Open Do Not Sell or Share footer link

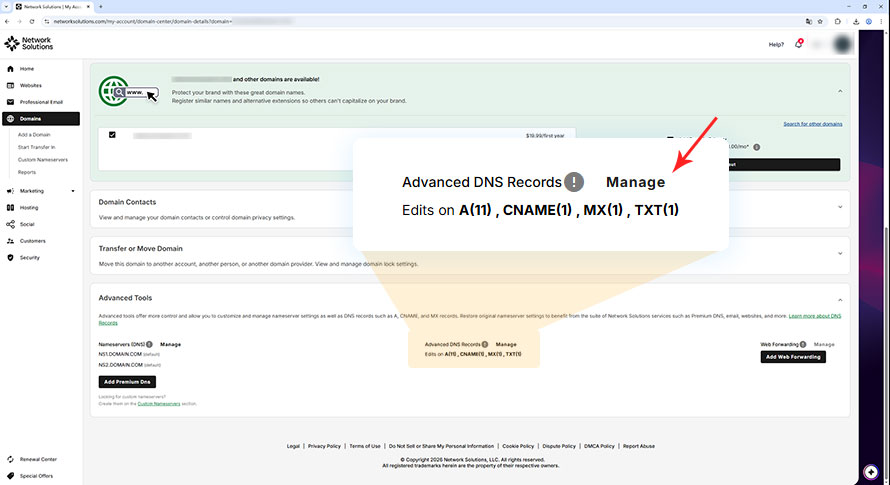tap(441, 446)
